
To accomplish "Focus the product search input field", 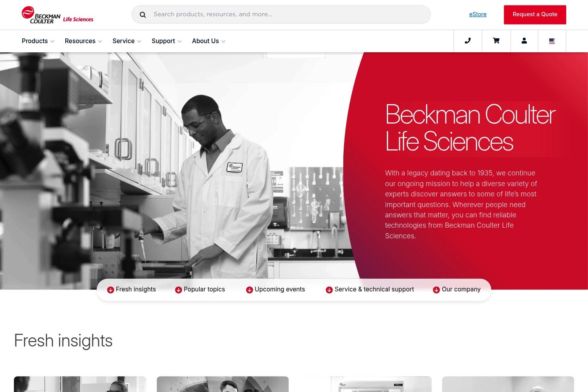I will tap(281, 14).
